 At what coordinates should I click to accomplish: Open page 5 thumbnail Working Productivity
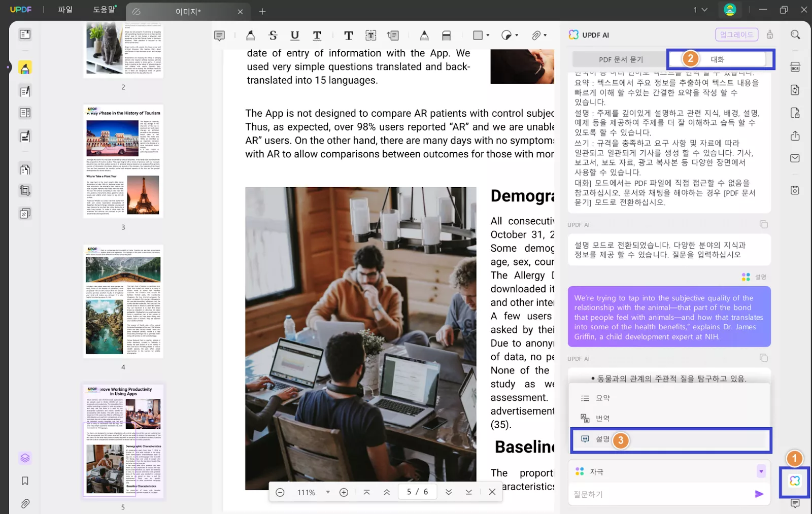[123, 441]
